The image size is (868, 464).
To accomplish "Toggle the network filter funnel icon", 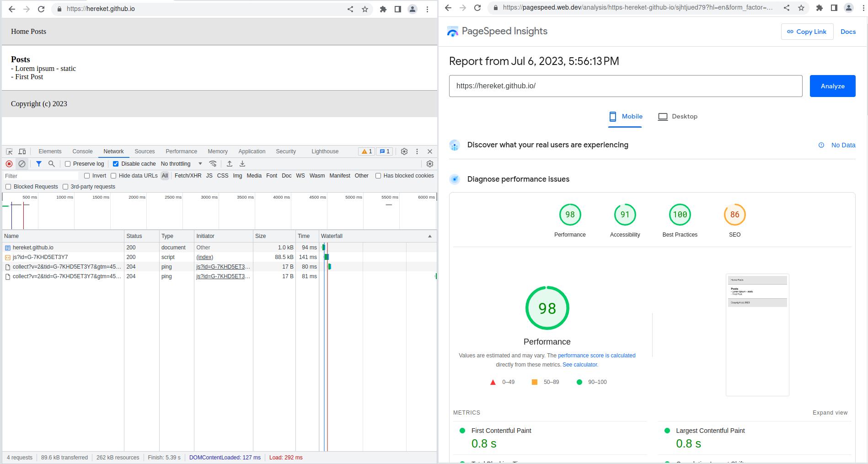I will 39,164.
